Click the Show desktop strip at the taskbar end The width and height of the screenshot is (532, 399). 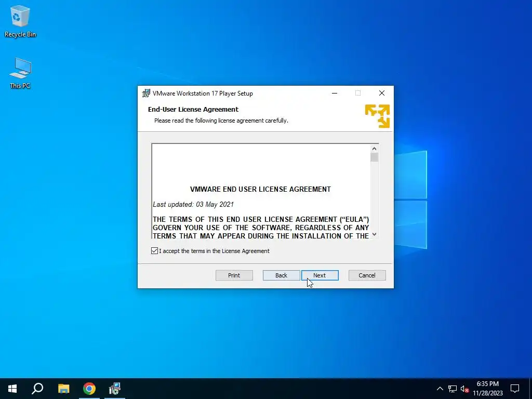click(x=530, y=389)
